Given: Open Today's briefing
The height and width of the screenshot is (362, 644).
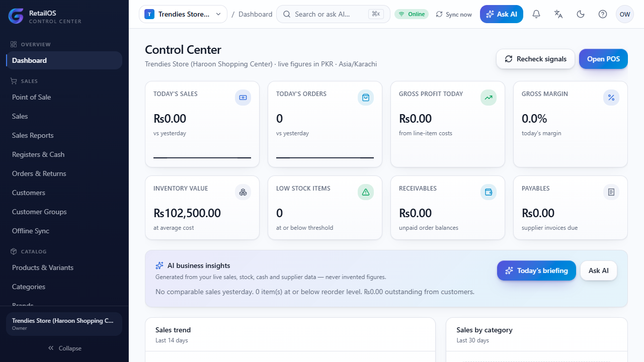Looking at the screenshot, I should 536,270.
